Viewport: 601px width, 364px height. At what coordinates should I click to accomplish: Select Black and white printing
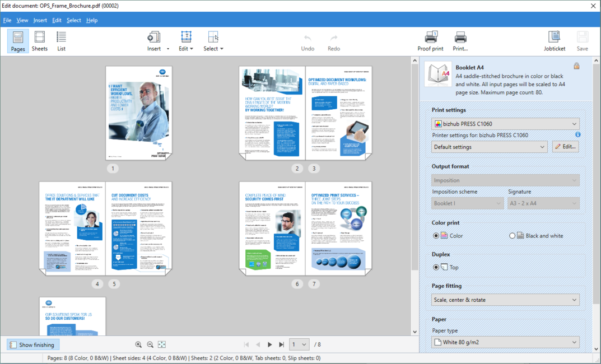click(x=511, y=235)
